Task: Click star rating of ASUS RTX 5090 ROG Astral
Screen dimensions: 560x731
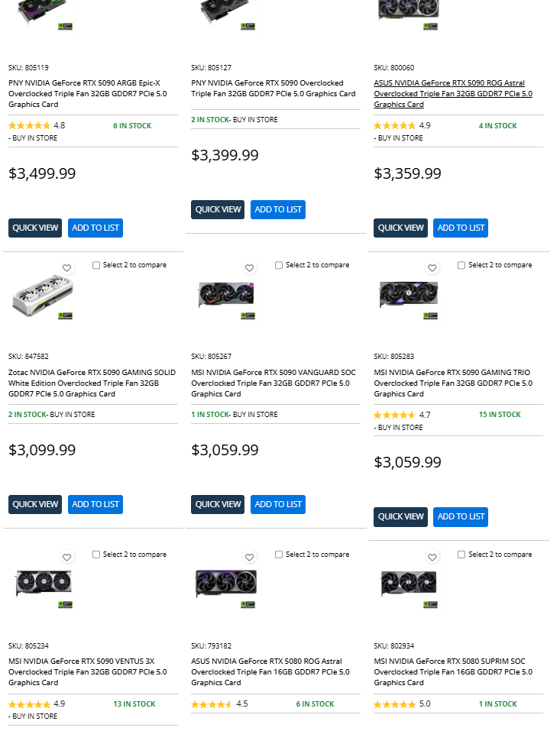Action: [394, 126]
